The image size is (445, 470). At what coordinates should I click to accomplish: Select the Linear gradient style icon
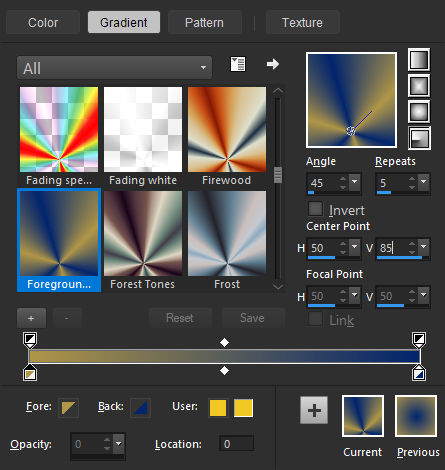coord(419,60)
